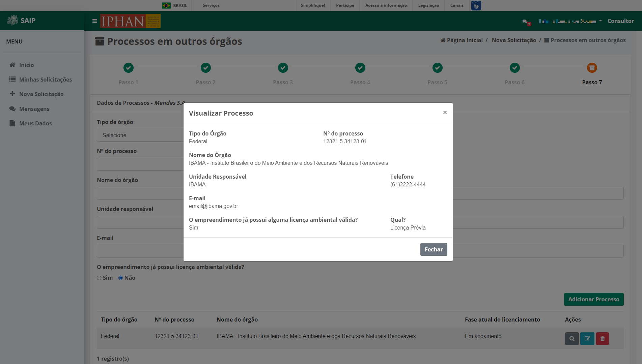Click the chat icon beside Mensagens

click(12, 109)
